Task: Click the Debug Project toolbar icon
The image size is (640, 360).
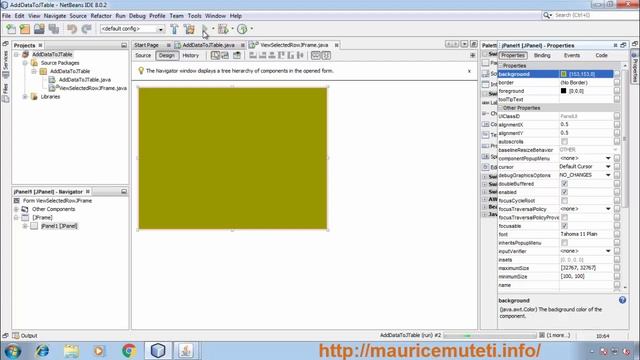Action: 223,29
